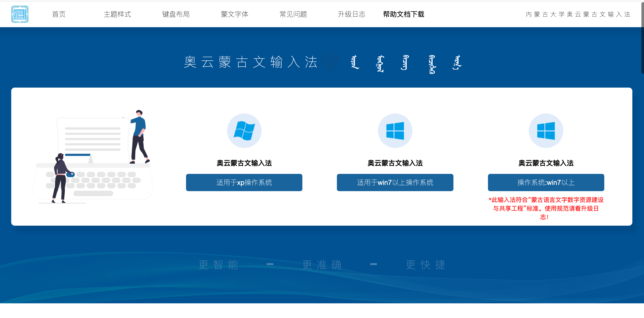Click the red compliance notice text
Image resolution: width=644 pixels, height=318 pixels.
[x=546, y=208]
